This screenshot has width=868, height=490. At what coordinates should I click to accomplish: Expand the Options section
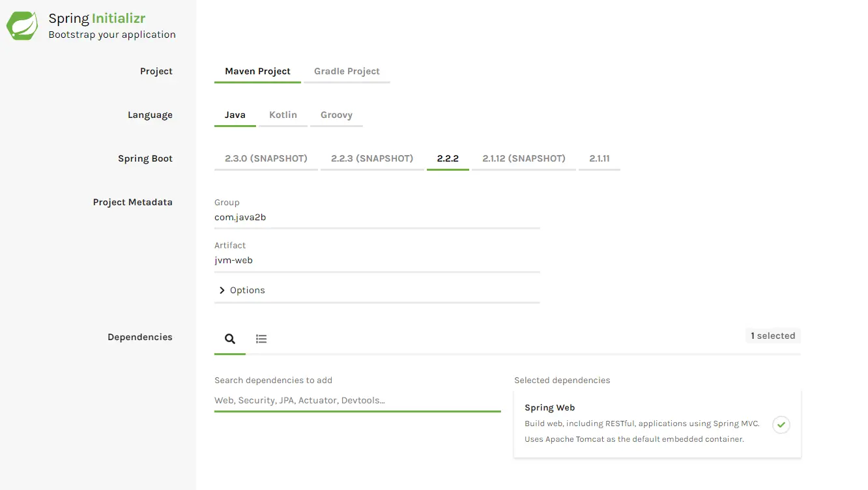pyautogui.click(x=242, y=291)
